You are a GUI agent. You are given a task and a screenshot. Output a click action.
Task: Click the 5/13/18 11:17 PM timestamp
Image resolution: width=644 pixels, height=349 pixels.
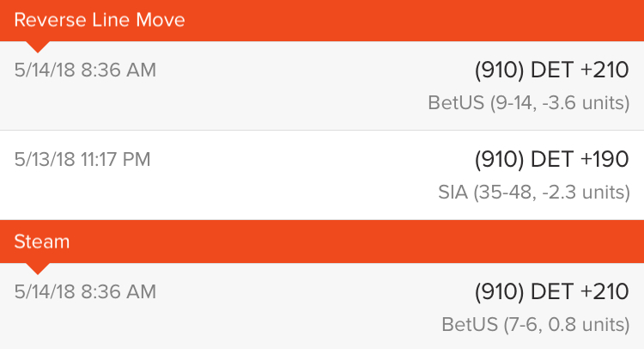click(82, 160)
